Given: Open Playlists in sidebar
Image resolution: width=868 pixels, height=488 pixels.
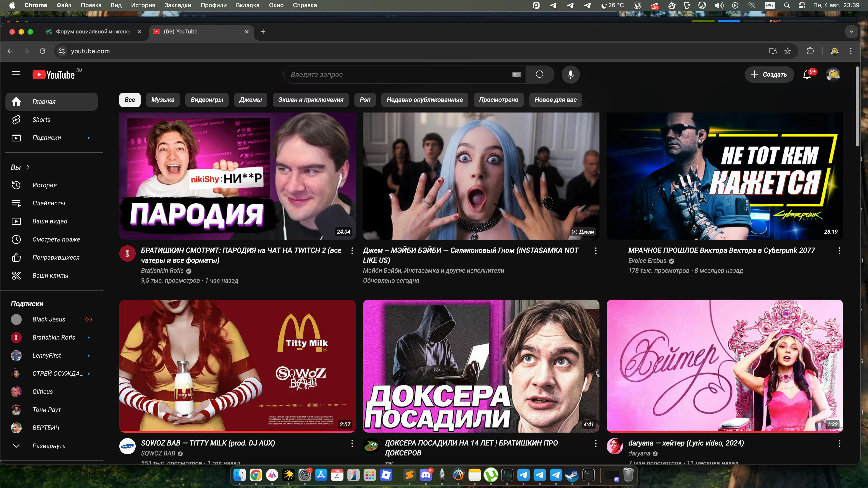Looking at the screenshot, I should tap(52, 203).
